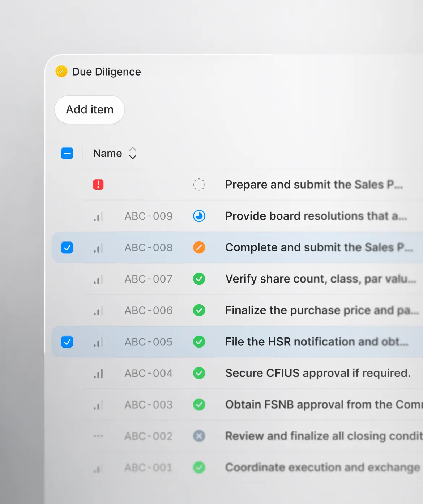Select the ABC-007 identifier
The width and height of the screenshot is (423, 504).
tap(149, 279)
